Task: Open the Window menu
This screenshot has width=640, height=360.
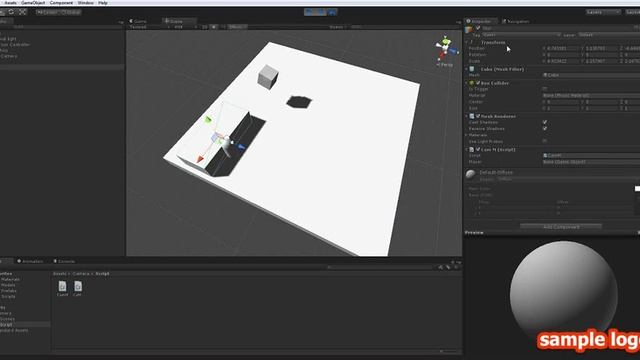Action: [x=86, y=2]
